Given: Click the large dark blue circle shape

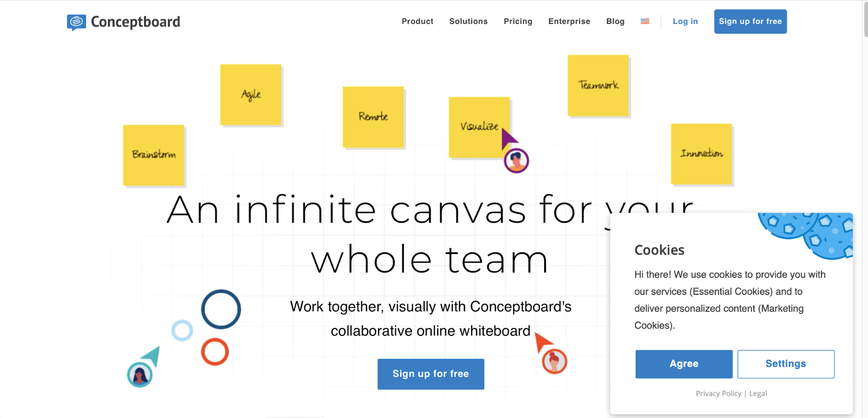Looking at the screenshot, I should tap(221, 309).
